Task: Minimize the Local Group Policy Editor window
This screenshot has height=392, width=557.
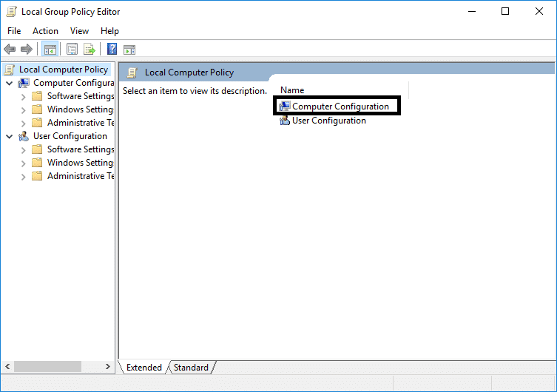Action: click(x=472, y=11)
